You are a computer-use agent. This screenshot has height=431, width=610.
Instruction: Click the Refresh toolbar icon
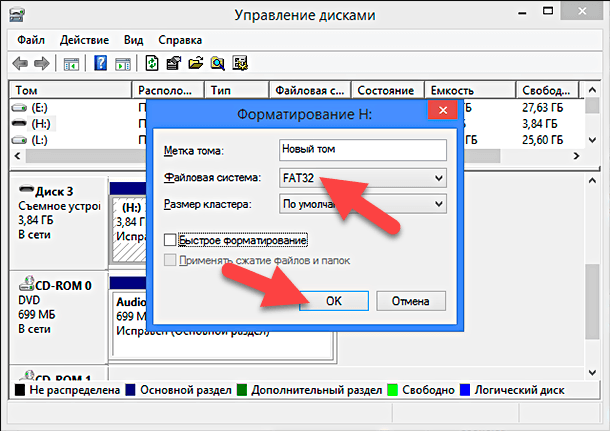152,63
